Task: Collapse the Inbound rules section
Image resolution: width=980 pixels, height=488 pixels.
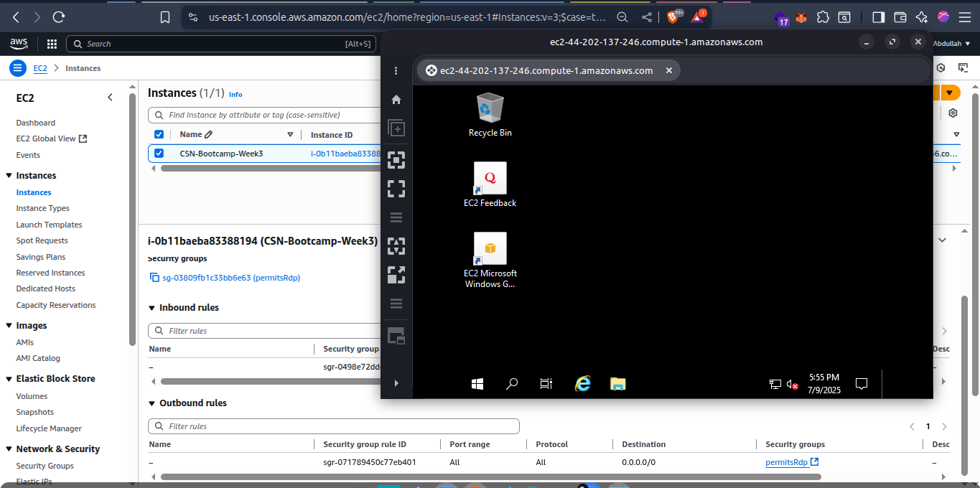Action: 151,308
